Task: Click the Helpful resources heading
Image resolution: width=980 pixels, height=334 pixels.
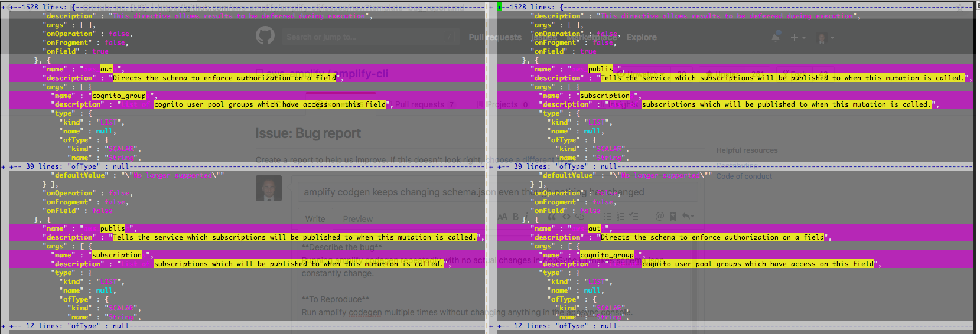Action: pos(747,150)
